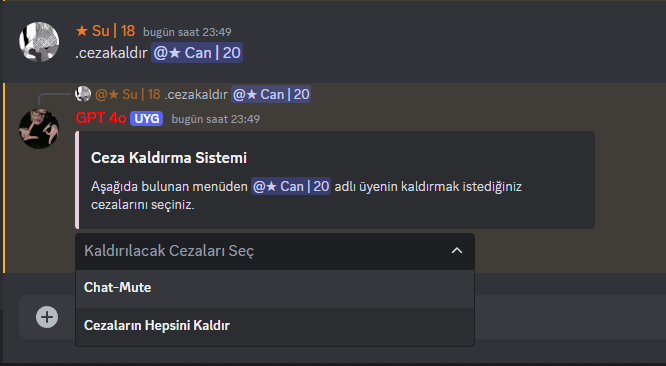Click the Su | 18 username header
Screen dimensions: 666x366
(x=105, y=31)
